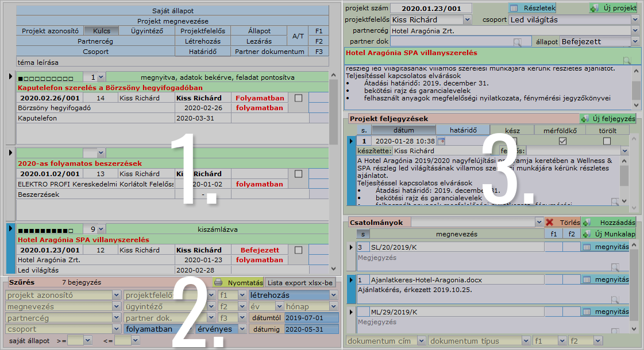Tick checkbox in Kaputelefon szerelés project row
The height and width of the screenshot is (350, 644).
tap(298, 98)
